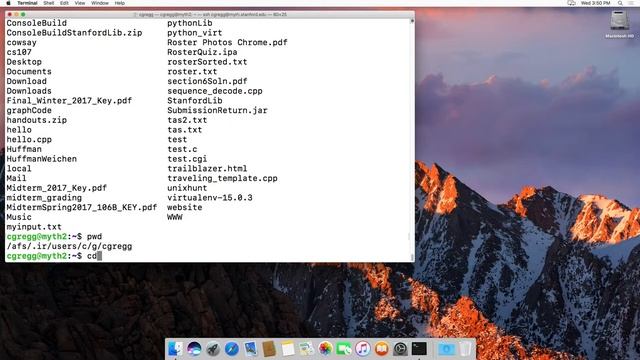Click Midterm_2017_Key.pdf filename
The image size is (640, 360).
(56, 188)
